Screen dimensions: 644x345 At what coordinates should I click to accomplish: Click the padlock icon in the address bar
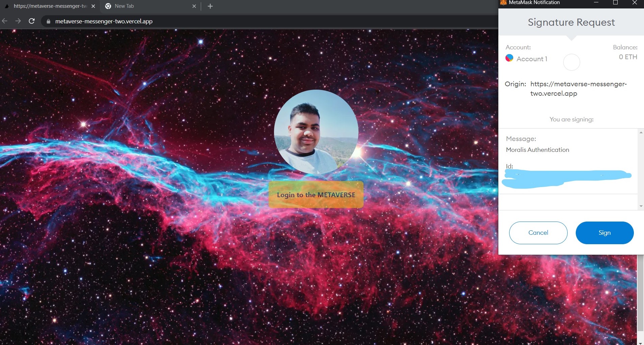[48, 21]
